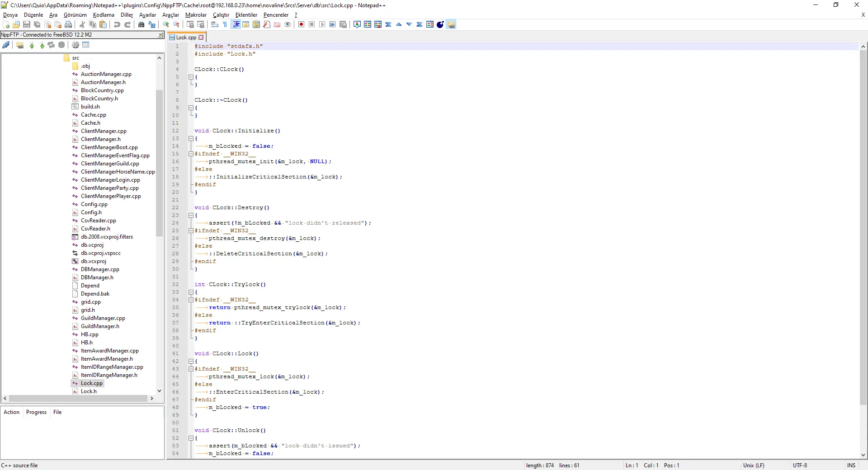This screenshot has width=868, height=470.
Task: Select DBManager.cpp in the file tree
Action: tap(100, 269)
